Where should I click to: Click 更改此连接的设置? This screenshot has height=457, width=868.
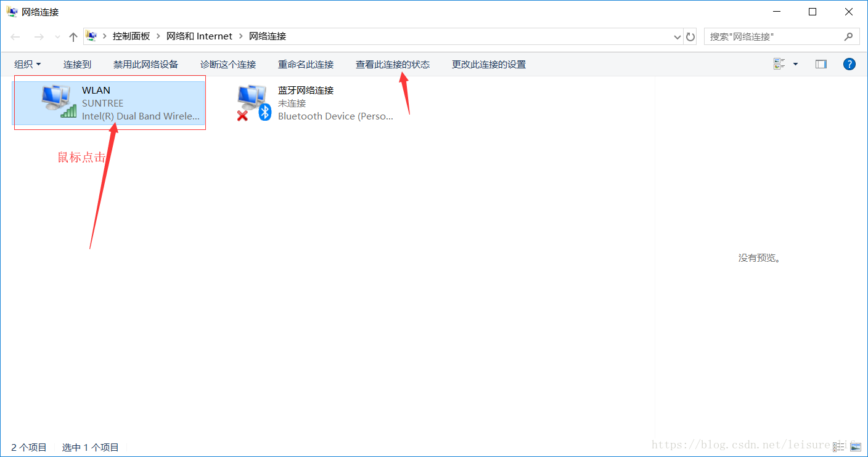point(489,64)
